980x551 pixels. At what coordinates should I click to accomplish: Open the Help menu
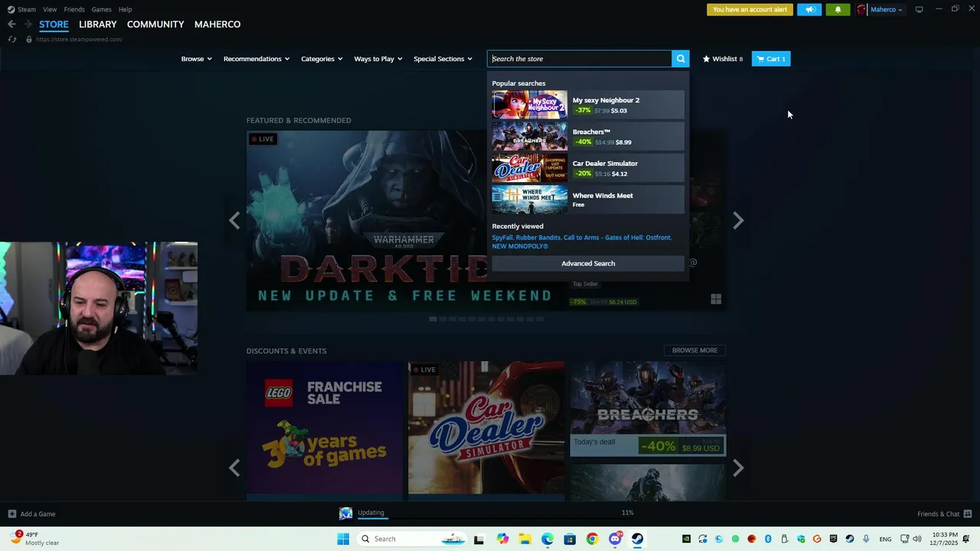[x=126, y=9]
